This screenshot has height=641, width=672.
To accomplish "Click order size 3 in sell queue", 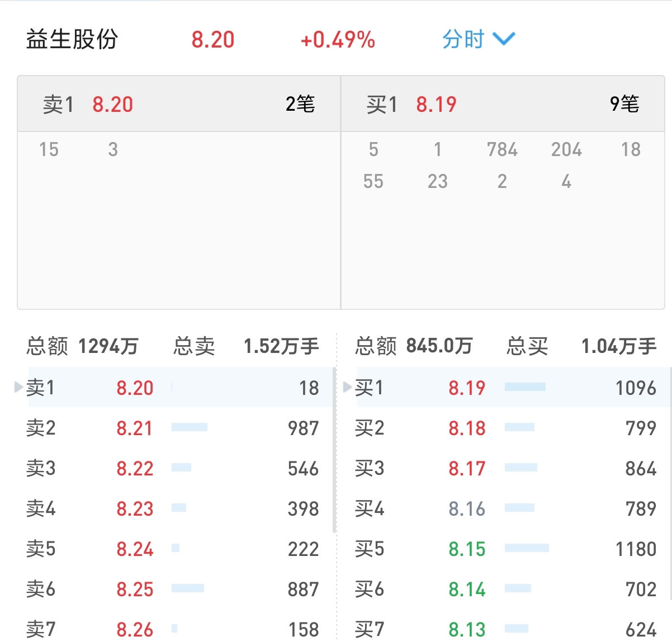I will point(113,149).
